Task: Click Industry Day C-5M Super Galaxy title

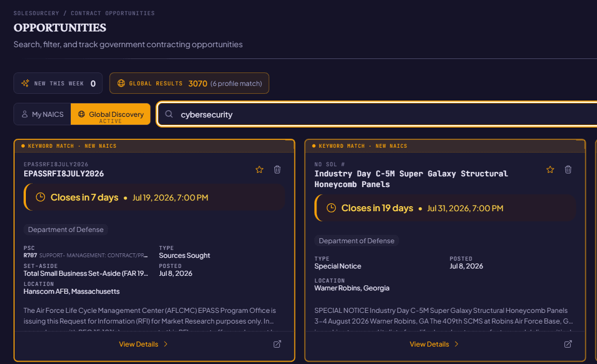Action: pos(411,179)
